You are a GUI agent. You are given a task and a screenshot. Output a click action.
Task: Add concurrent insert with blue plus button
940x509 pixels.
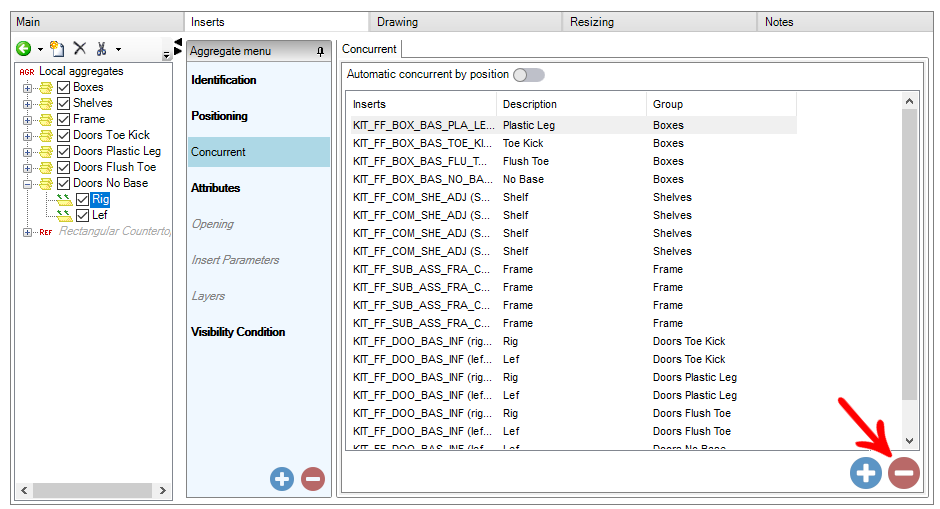pos(866,473)
